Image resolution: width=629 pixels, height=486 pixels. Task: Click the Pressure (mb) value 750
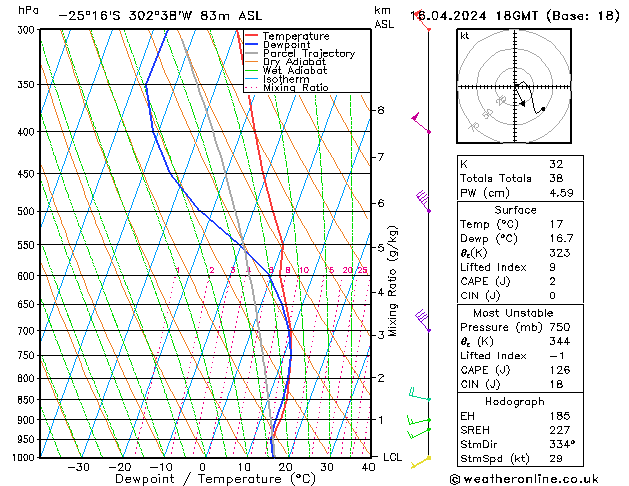point(560,327)
